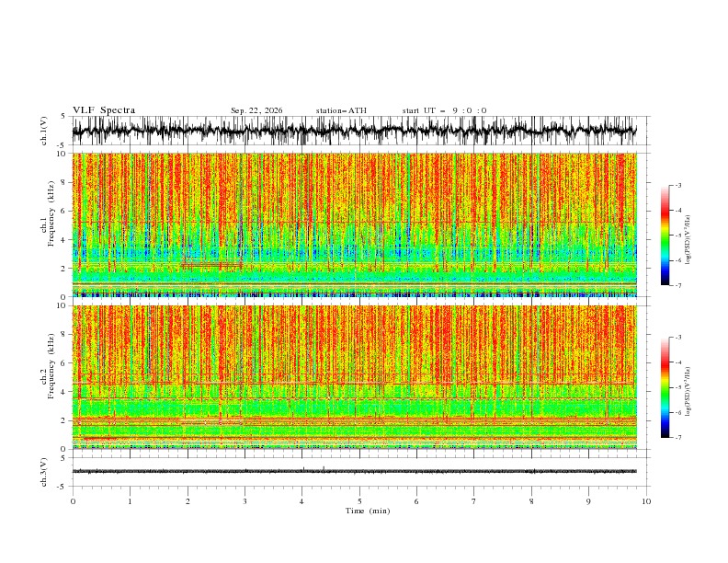Image resolution: width=728 pixels, height=563 pixels.
Task: Click the station=ATH label
Action: pyautogui.click(x=341, y=110)
